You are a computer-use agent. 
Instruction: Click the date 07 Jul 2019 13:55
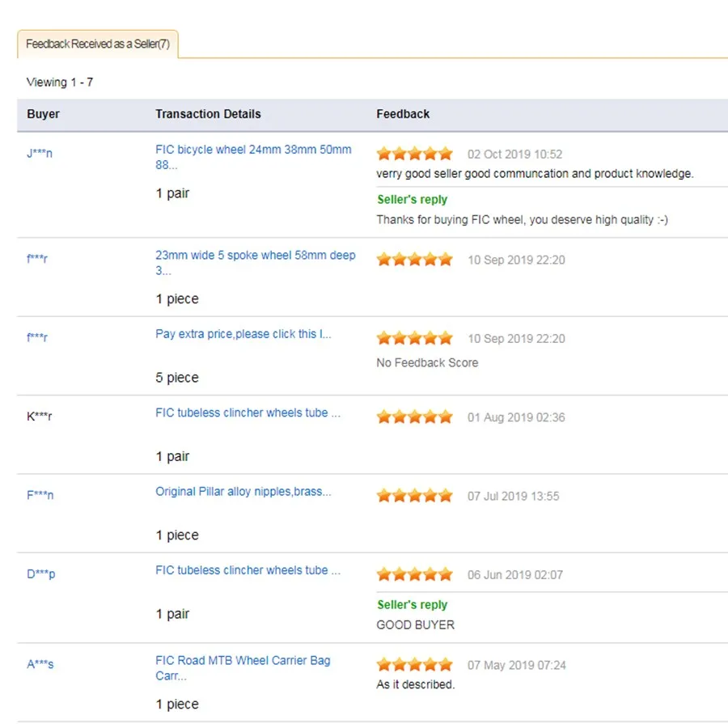point(514,497)
